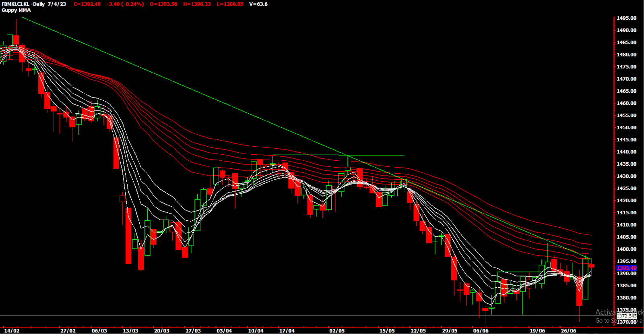Select the V=63.6 volume value
Image resolution: width=644 pixels, height=334 pixels.
coord(258,4)
